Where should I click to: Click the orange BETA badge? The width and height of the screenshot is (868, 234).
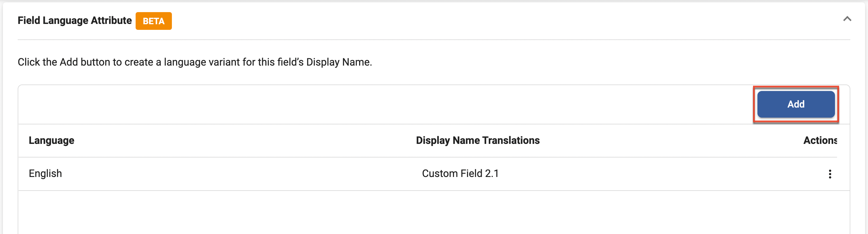(x=154, y=21)
